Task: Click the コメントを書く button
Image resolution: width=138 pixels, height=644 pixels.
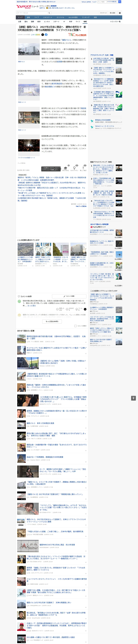Action: tap(69, 296)
